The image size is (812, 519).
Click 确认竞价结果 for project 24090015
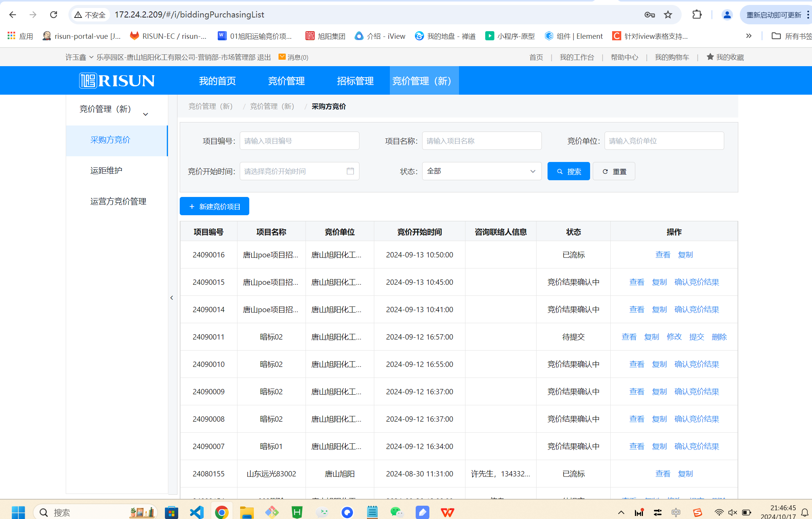coord(696,282)
